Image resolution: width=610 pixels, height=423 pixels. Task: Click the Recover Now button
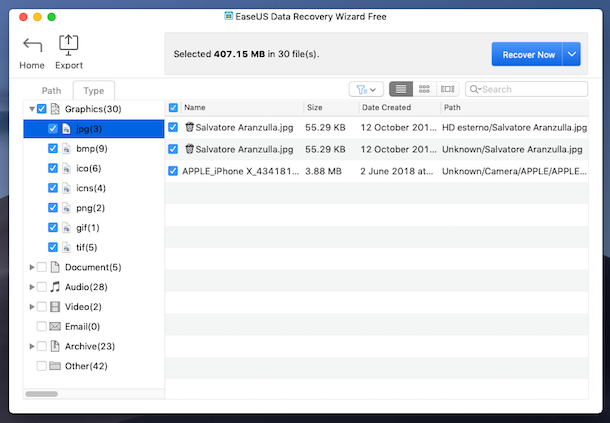click(x=528, y=54)
